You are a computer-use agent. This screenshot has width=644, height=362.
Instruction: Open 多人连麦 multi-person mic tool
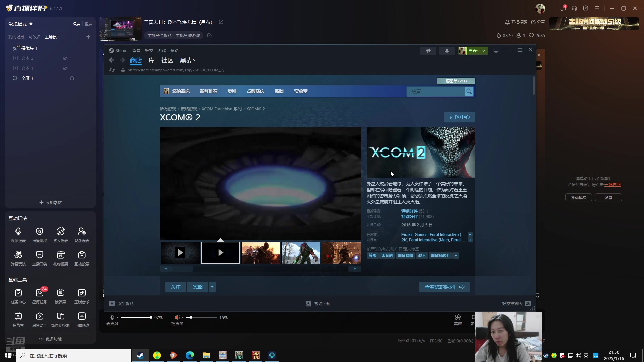click(x=61, y=235)
